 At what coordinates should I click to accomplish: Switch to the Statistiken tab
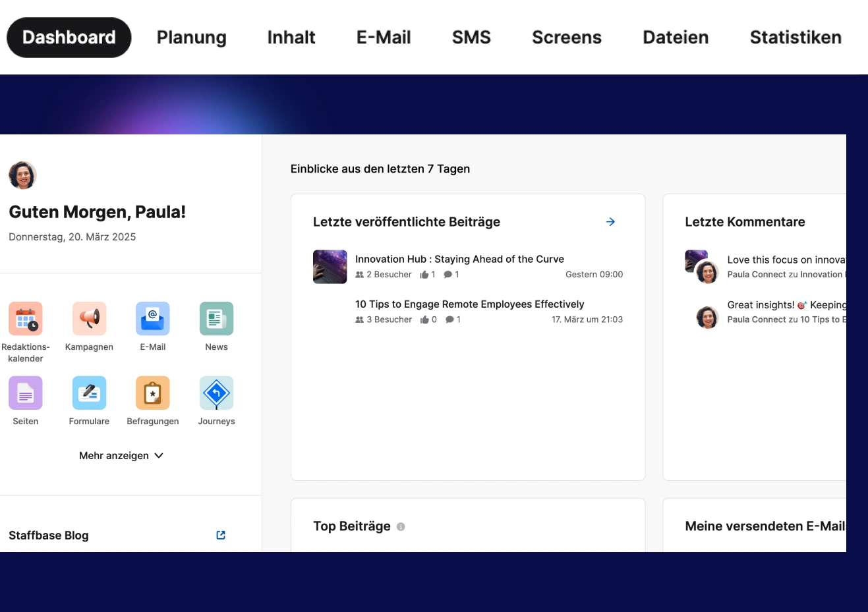796,38
